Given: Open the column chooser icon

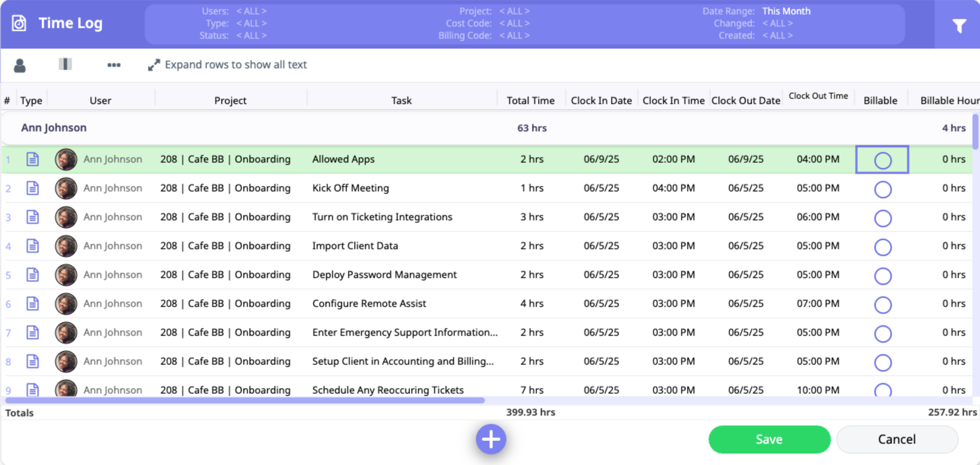Looking at the screenshot, I should [x=65, y=64].
